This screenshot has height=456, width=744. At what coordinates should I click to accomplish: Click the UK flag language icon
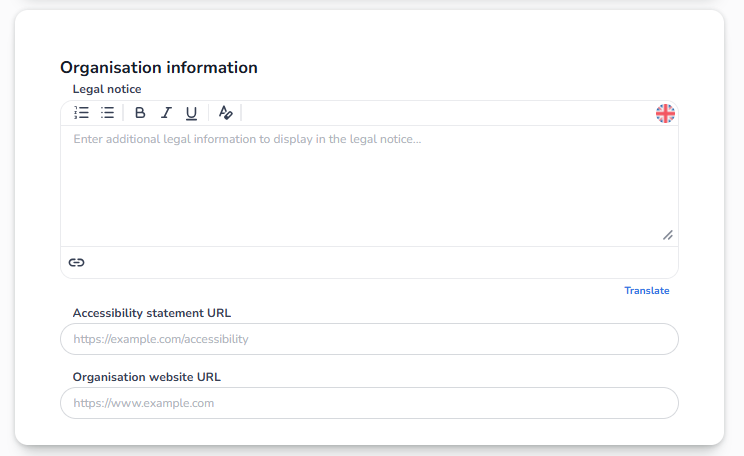665,113
